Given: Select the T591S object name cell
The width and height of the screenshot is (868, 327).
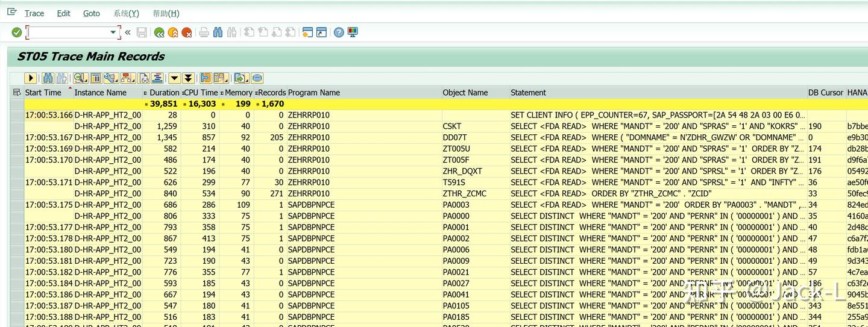Looking at the screenshot, I should pyautogui.click(x=476, y=182).
